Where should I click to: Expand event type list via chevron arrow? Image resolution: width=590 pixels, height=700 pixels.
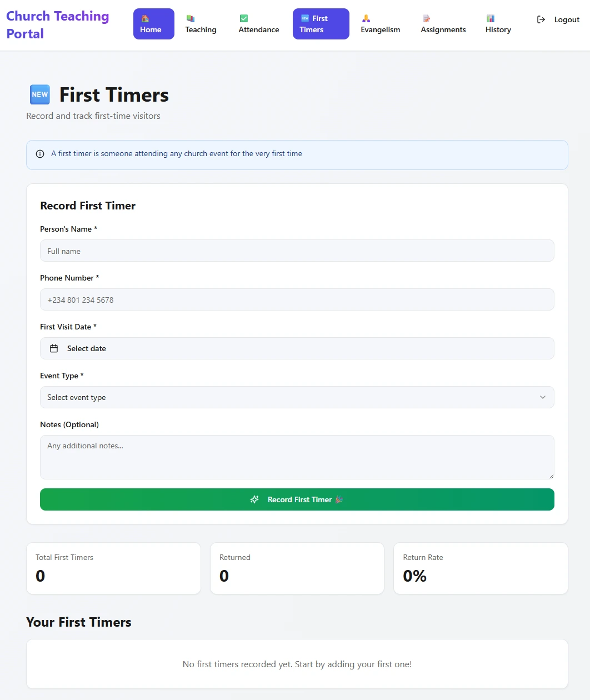point(543,397)
